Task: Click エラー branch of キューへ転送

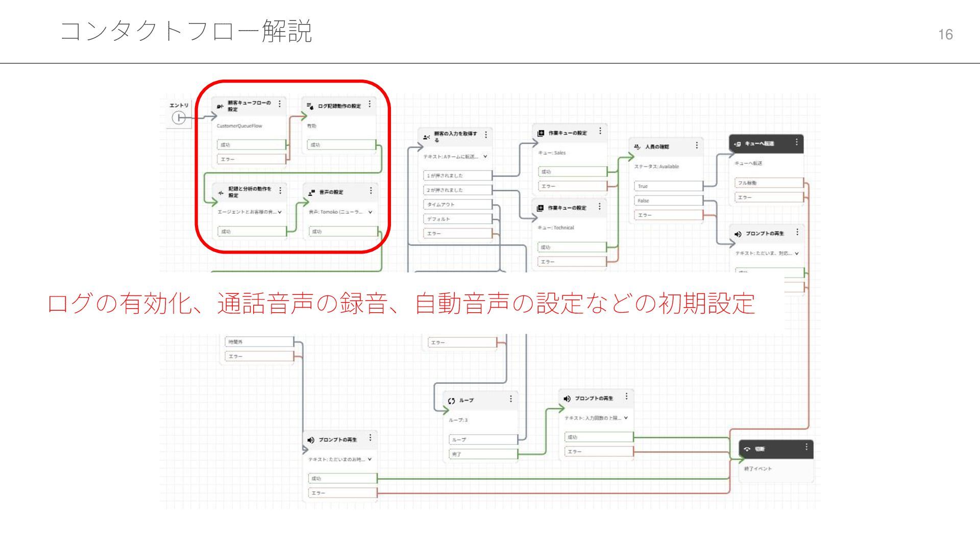Action: tap(769, 197)
